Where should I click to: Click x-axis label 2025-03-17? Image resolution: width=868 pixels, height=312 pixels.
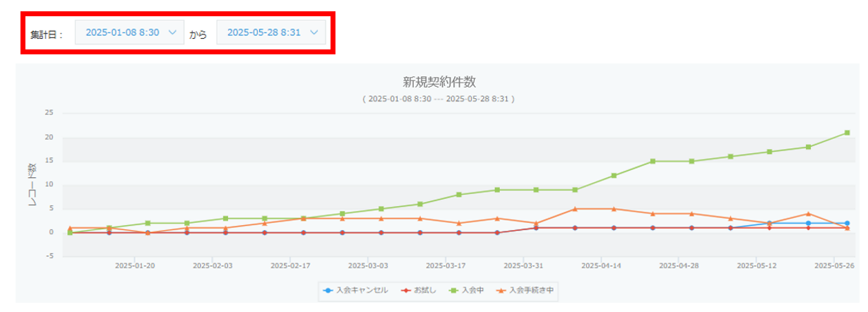point(446,266)
